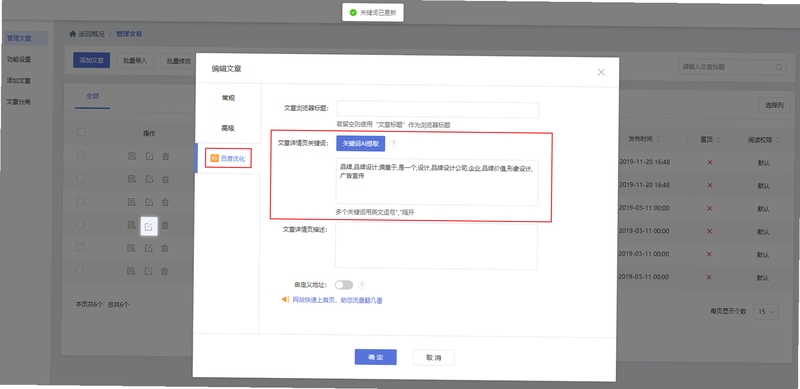
Task: Click the trash icon in the first article row
Action: [x=165, y=156]
